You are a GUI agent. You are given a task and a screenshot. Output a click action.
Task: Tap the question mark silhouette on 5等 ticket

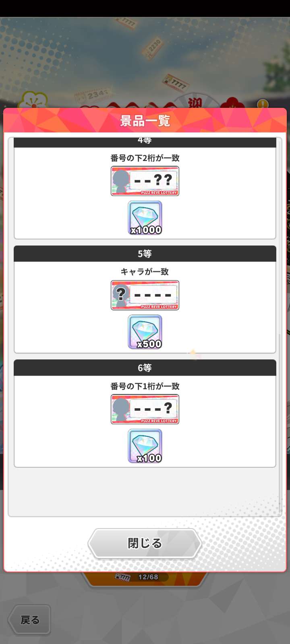click(121, 294)
